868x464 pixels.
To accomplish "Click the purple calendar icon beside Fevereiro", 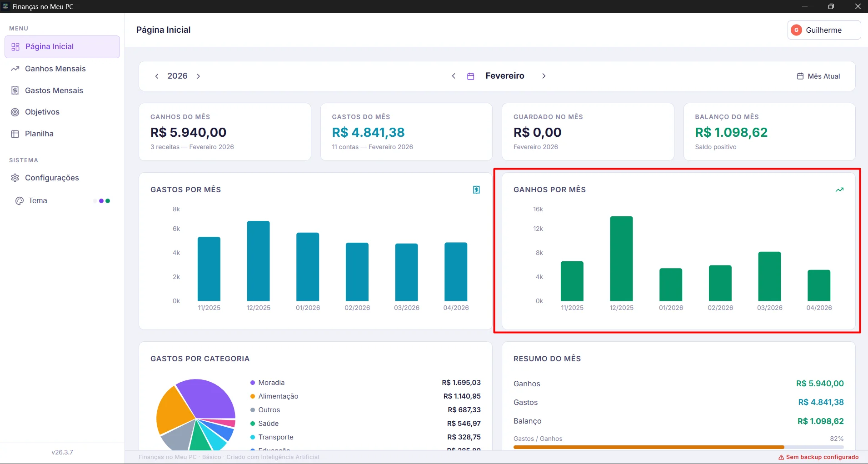I will (471, 76).
